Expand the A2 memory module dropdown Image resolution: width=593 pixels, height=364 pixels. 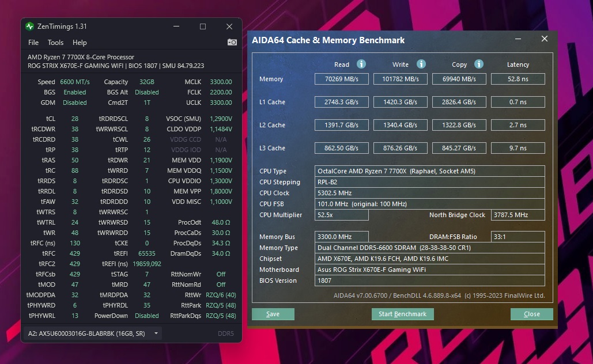tap(156, 333)
